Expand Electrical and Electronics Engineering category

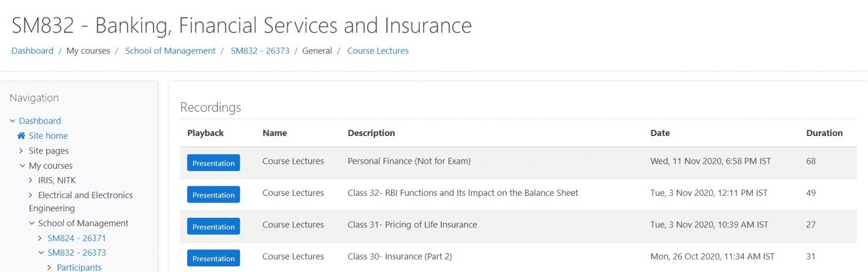pos(31,195)
